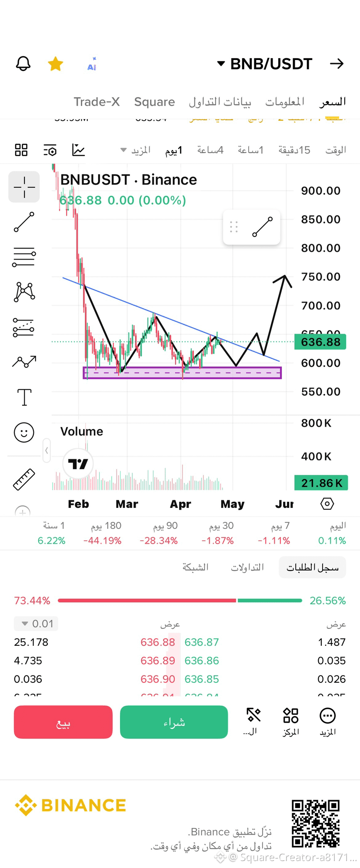Select the 1ساعة timeframe
Image resolution: width=360 pixels, height=868 pixels.
pos(250,150)
